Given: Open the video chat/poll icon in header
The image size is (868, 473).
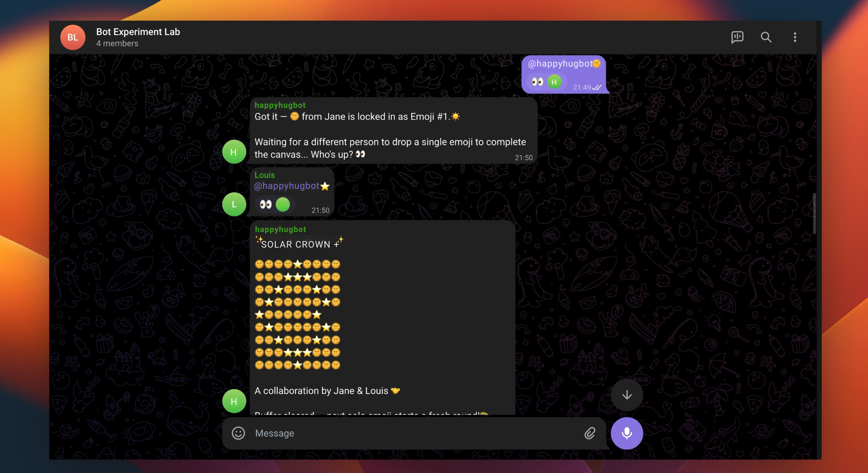Looking at the screenshot, I should click(737, 37).
